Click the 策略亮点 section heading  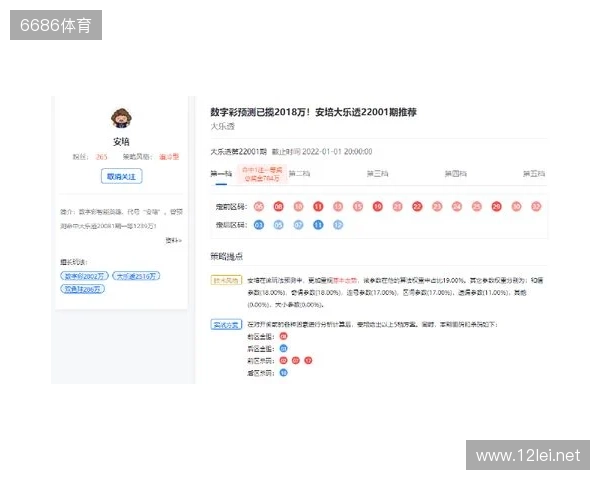[227, 256]
